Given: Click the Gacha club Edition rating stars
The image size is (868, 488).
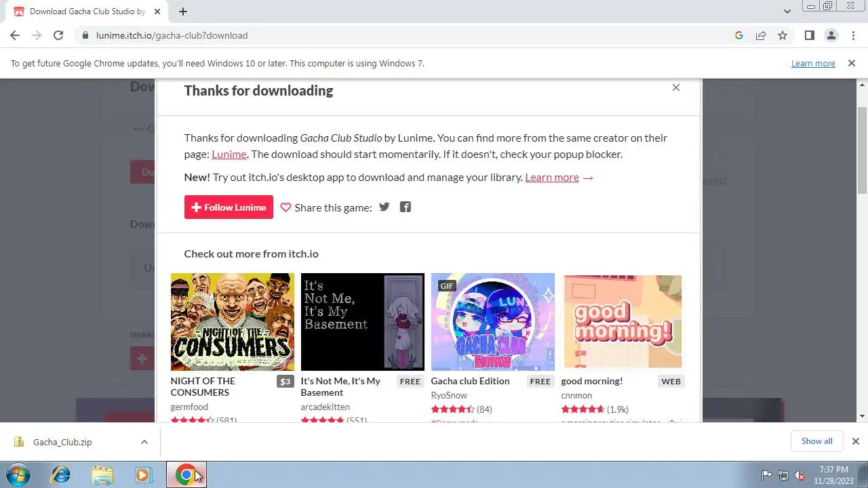Looking at the screenshot, I should 453,409.
